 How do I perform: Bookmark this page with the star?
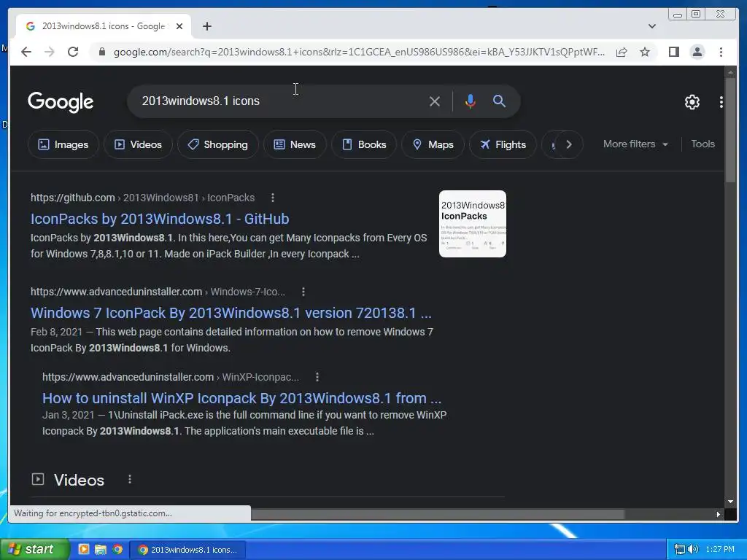click(x=645, y=52)
